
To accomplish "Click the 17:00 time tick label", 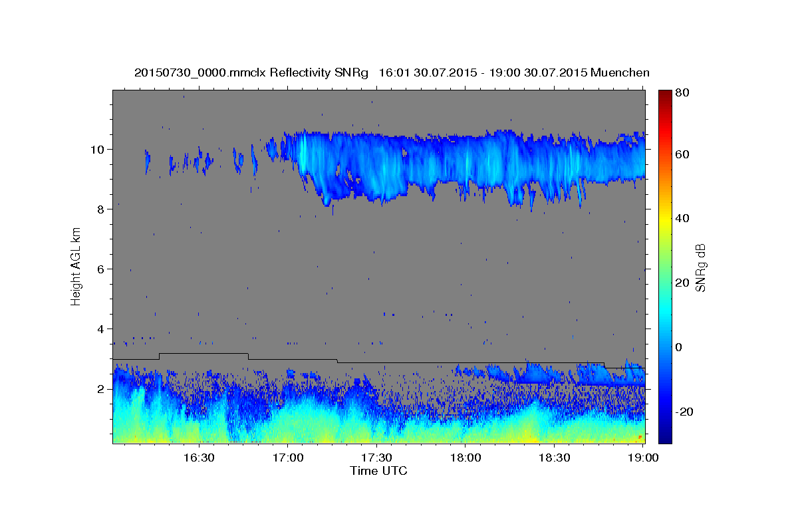I will [287, 458].
